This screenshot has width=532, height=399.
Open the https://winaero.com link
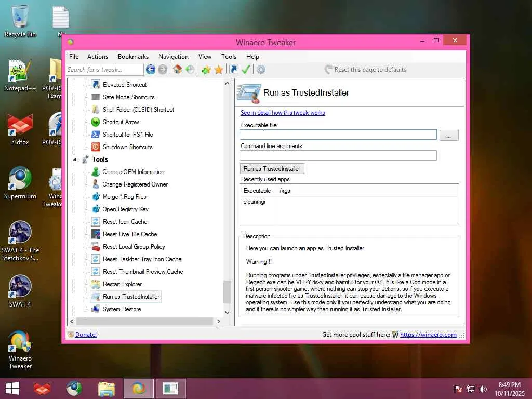click(428, 335)
